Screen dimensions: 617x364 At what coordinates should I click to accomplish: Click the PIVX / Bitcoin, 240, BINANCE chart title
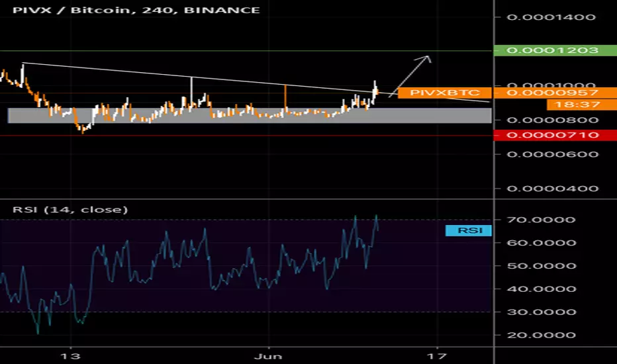pos(136,10)
